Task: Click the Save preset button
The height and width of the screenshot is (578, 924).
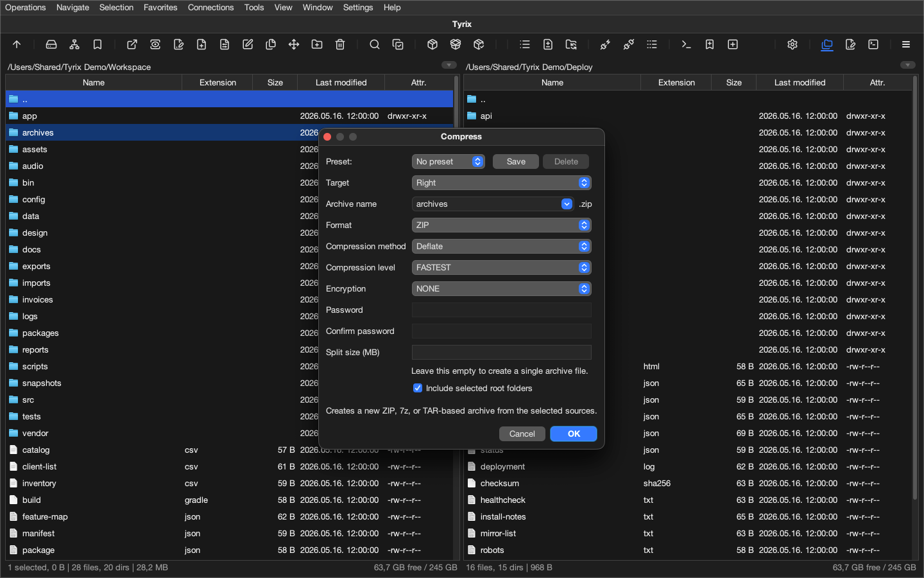Action: click(516, 162)
